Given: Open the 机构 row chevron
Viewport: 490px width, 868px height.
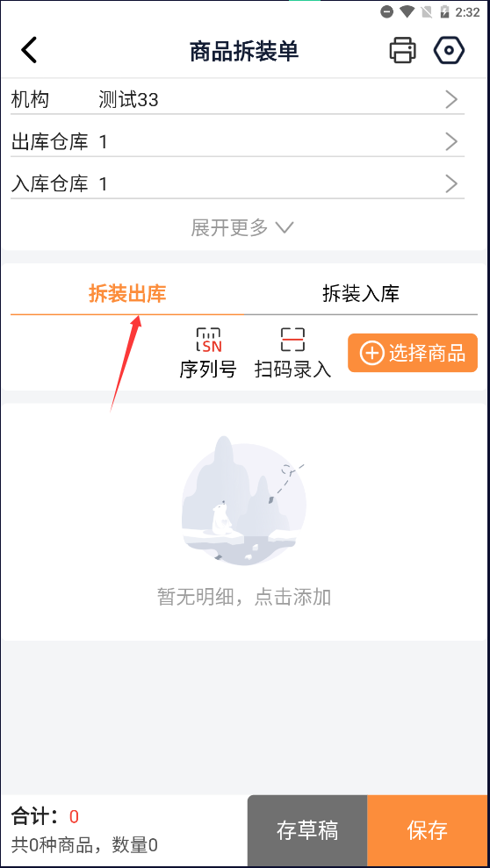Looking at the screenshot, I should [x=451, y=100].
